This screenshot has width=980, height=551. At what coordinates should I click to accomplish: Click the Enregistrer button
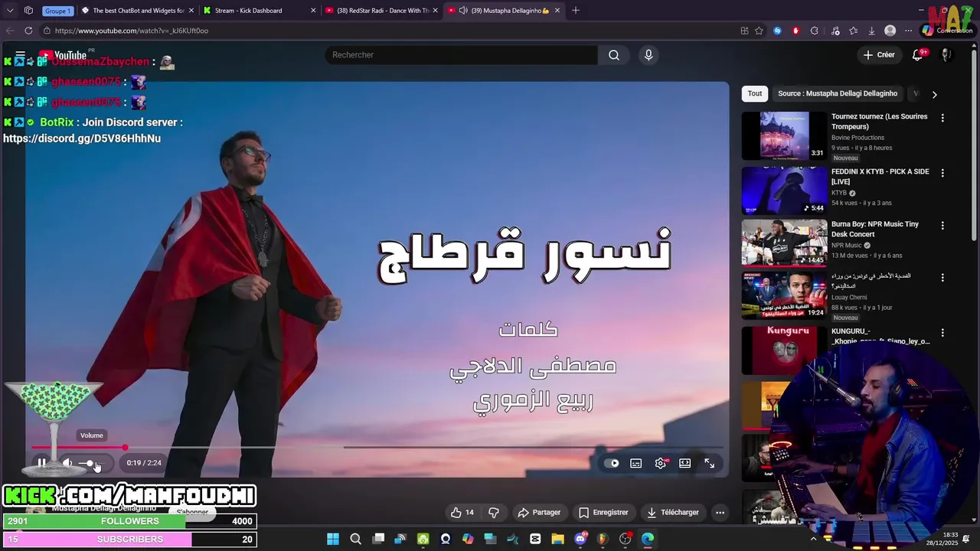tap(603, 513)
